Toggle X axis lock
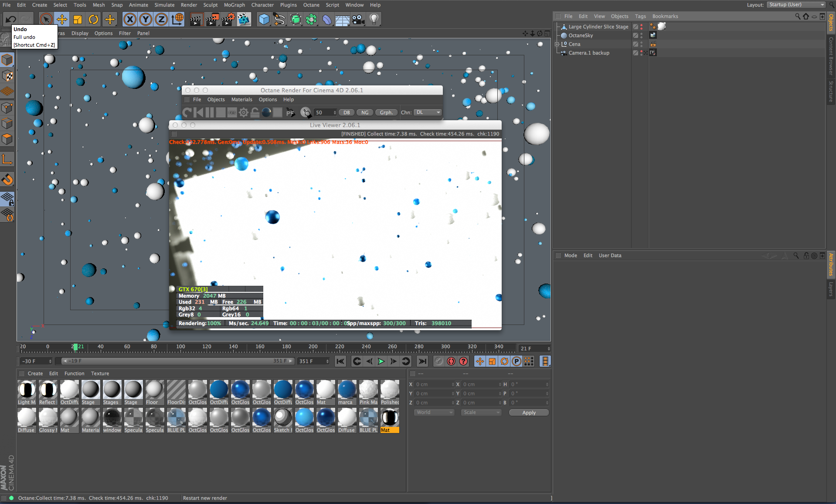 tap(129, 19)
